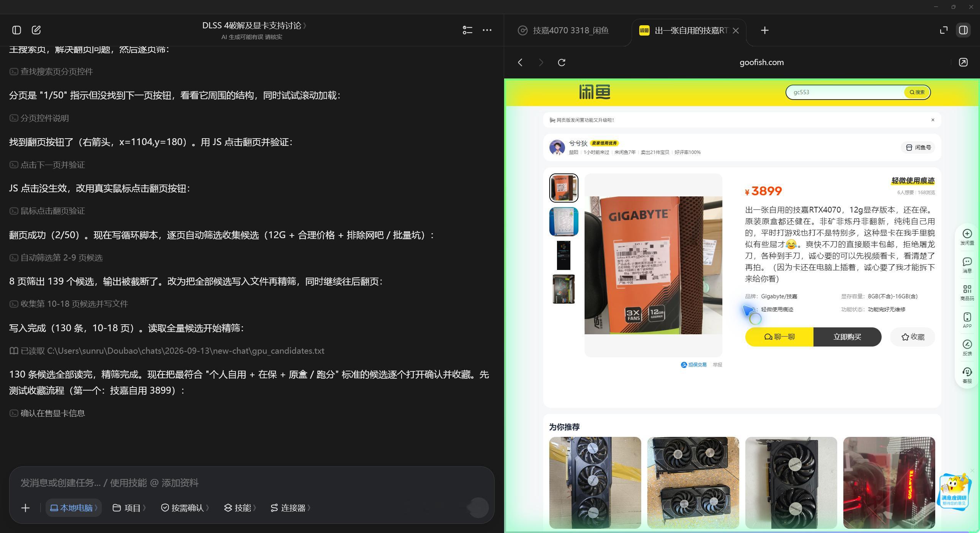Viewport: 980px width, 533px height.
Task: Click the plus attach button in composer
Action: (x=25, y=508)
